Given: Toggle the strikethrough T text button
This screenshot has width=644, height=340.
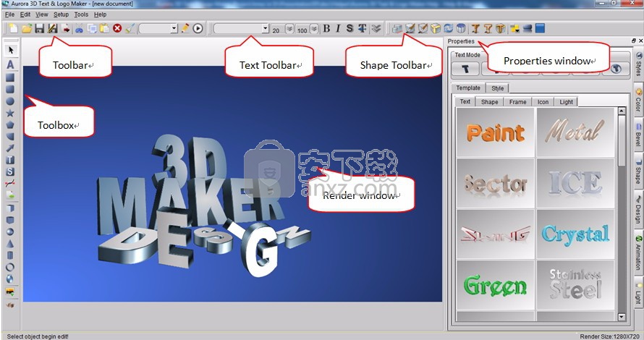Looking at the screenshot, I should [363, 28].
